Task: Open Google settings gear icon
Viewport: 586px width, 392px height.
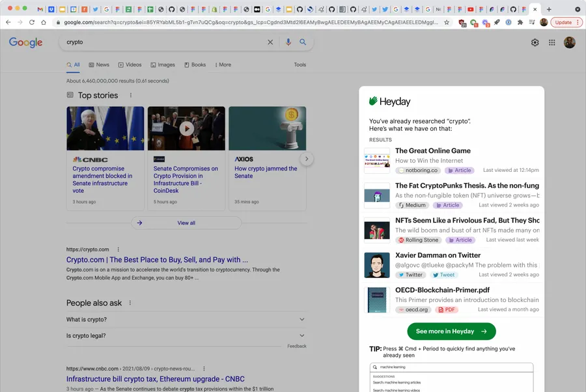Action: (x=535, y=42)
